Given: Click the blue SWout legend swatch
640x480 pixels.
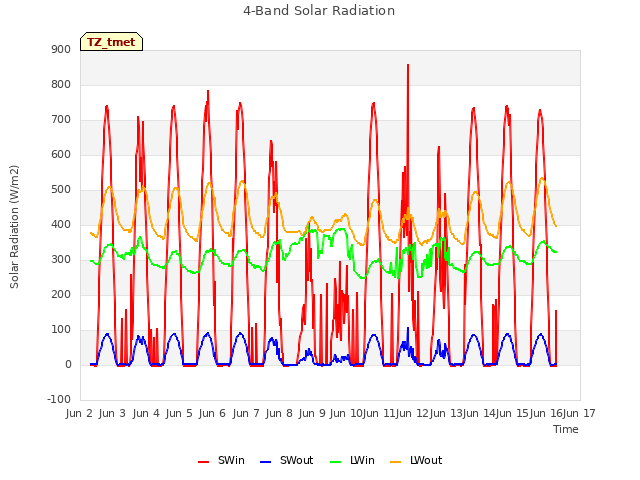Looking at the screenshot, I should 265,462.
